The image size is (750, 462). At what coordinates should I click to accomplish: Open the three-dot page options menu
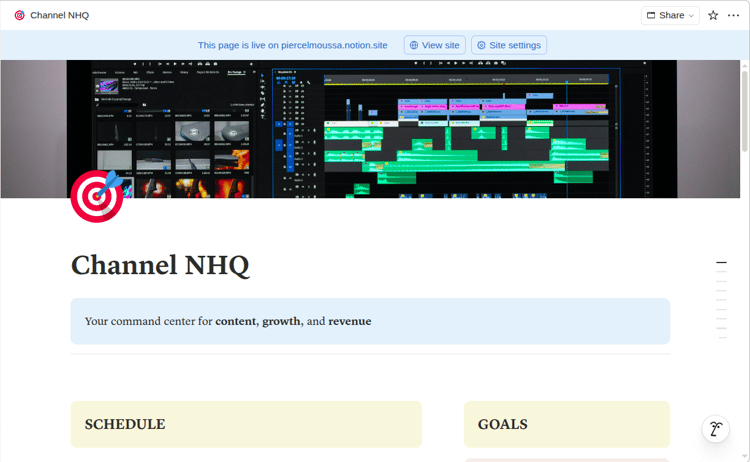(733, 15)
